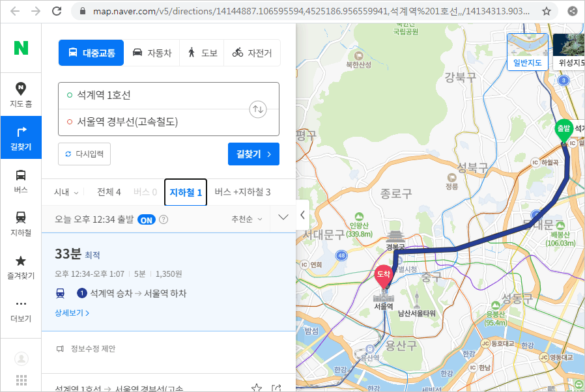Viewport: 585px width, 392px height.
Task: Open the 지하철 sidebar item
Action: click(21, 224)
